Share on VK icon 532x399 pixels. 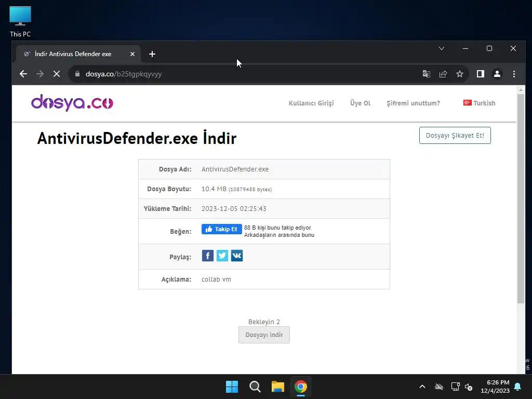tap(237, 256)
